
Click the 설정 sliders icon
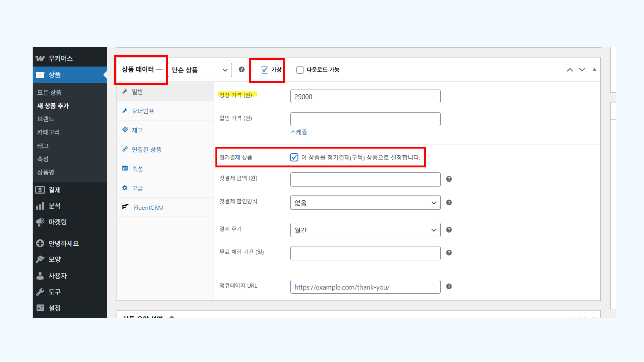[x=40, y=308]
